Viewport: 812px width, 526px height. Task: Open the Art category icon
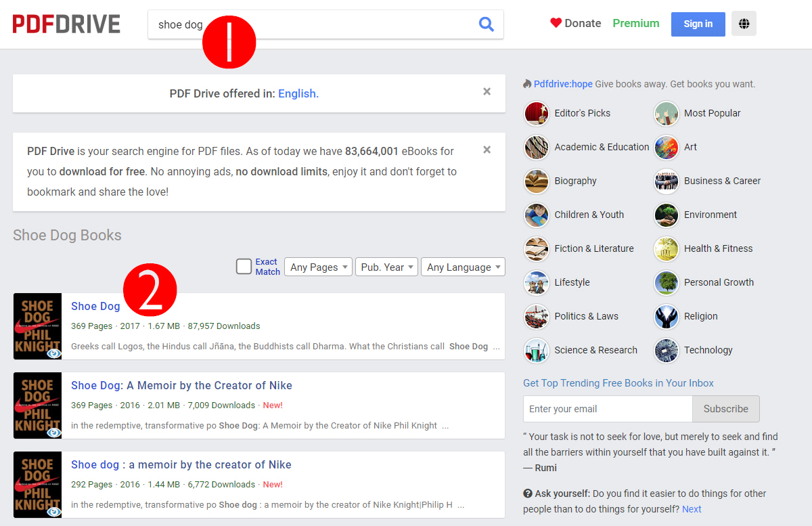[667, 147]
